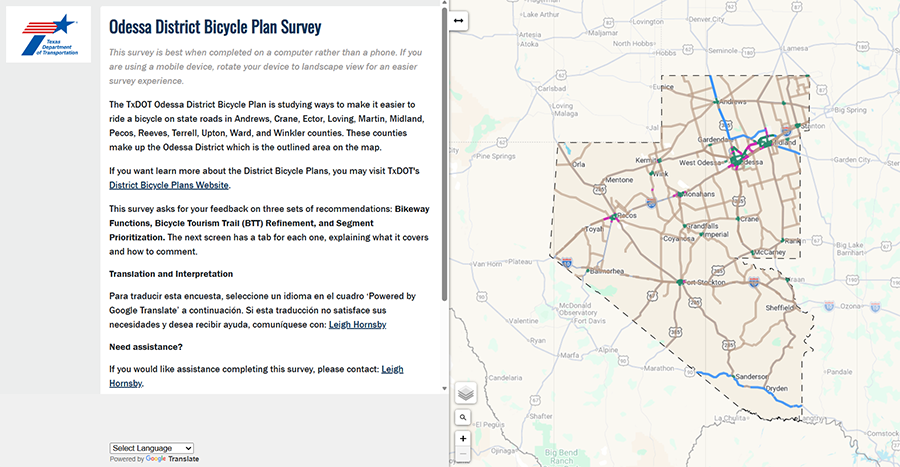
Task: Open the Select Language dropdown
Action: pyautogui.click(x=152, y=448)
